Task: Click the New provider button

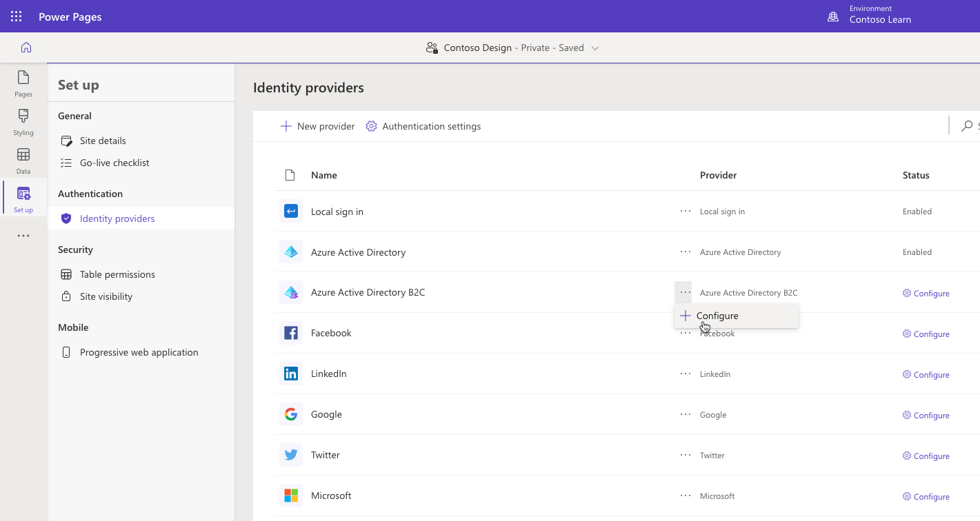Action: pos(317,126)
